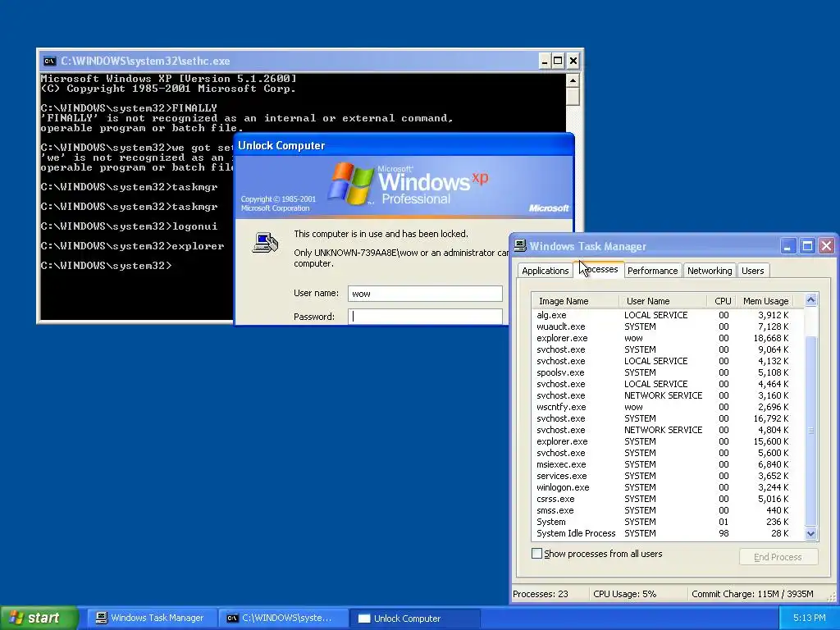Click the Task Manager resize grip corner

click(831, 596)
